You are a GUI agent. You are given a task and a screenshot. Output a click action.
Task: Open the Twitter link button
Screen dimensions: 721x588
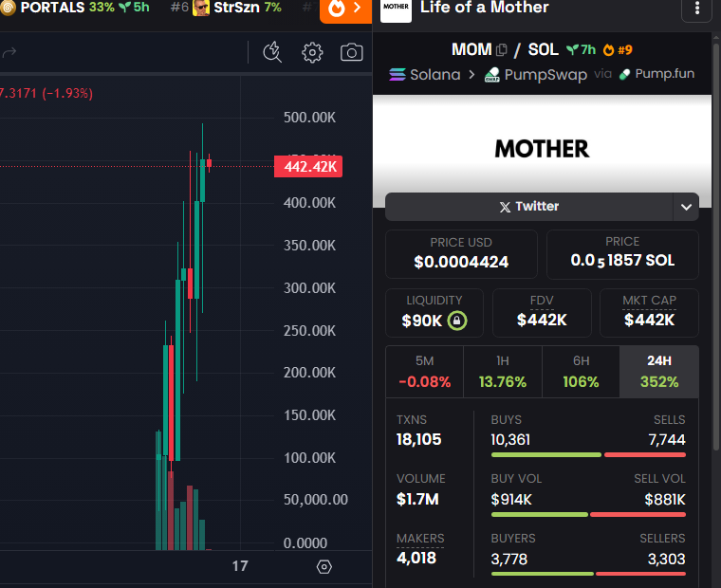coord(529,207)
